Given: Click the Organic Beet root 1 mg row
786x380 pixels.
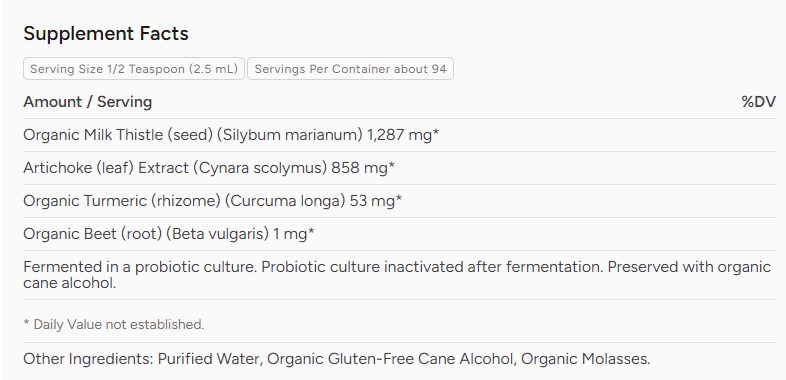Looking at the screenshot, I should point(400,234).
